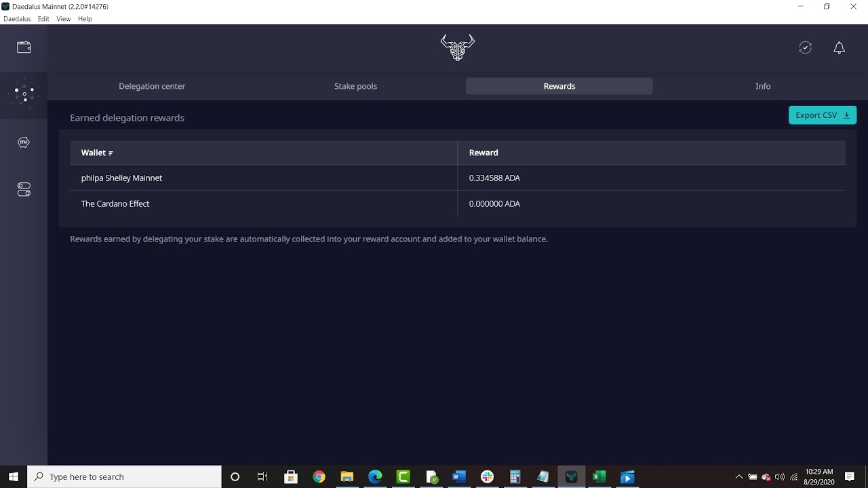Click the Daedalus bull logo
Image resolution: width=868 pixels, height=488 pixels.
point(458,47)
